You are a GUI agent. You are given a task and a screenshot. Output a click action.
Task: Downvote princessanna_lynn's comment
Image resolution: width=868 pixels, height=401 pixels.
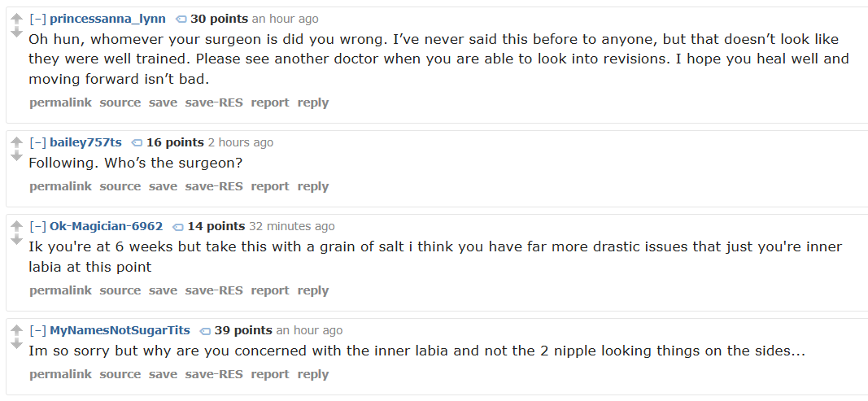[x=15, y=33]
